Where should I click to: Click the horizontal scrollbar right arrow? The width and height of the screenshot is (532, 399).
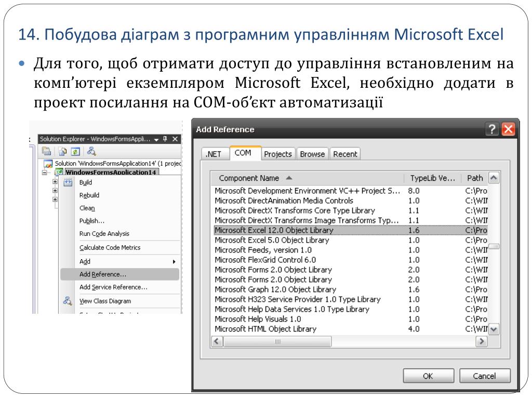click(482, 341)
